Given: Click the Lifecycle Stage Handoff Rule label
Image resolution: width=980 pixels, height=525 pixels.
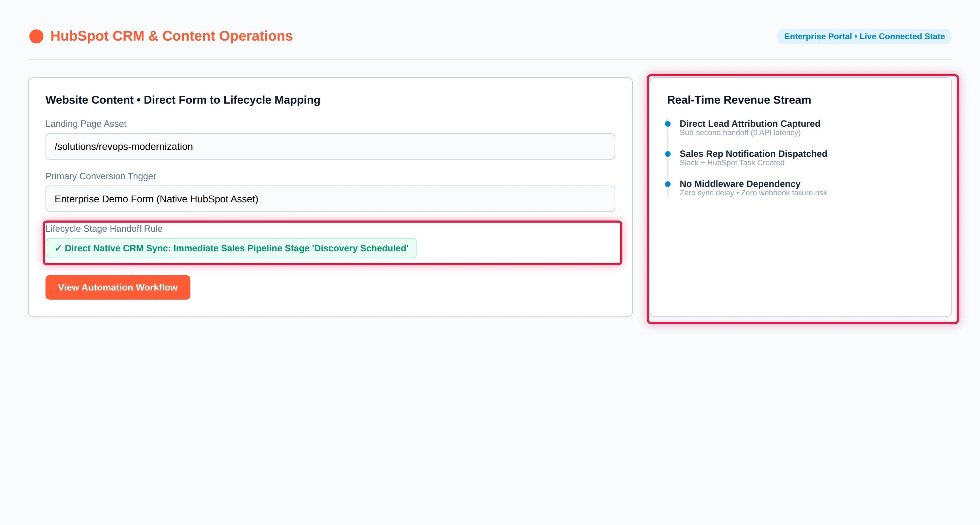Looking at the screenshot, I should [x=104, y=229].
